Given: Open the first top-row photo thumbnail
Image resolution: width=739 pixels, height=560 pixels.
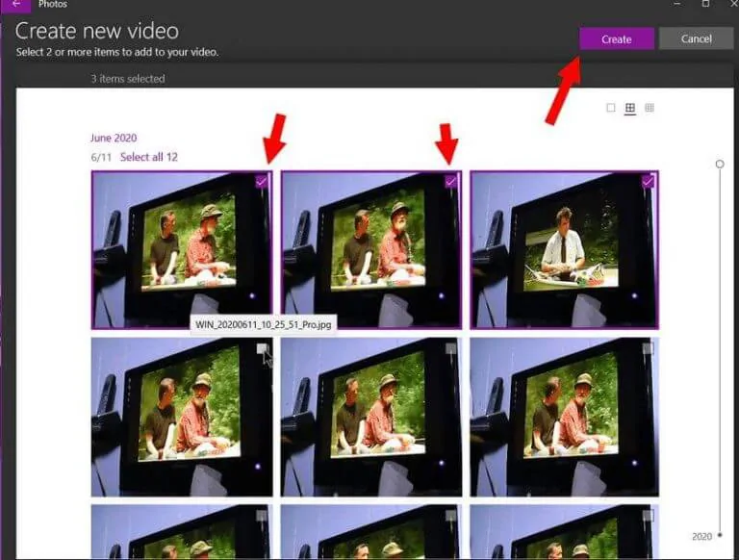Looking at the screenshot, I should coord(182,250).
